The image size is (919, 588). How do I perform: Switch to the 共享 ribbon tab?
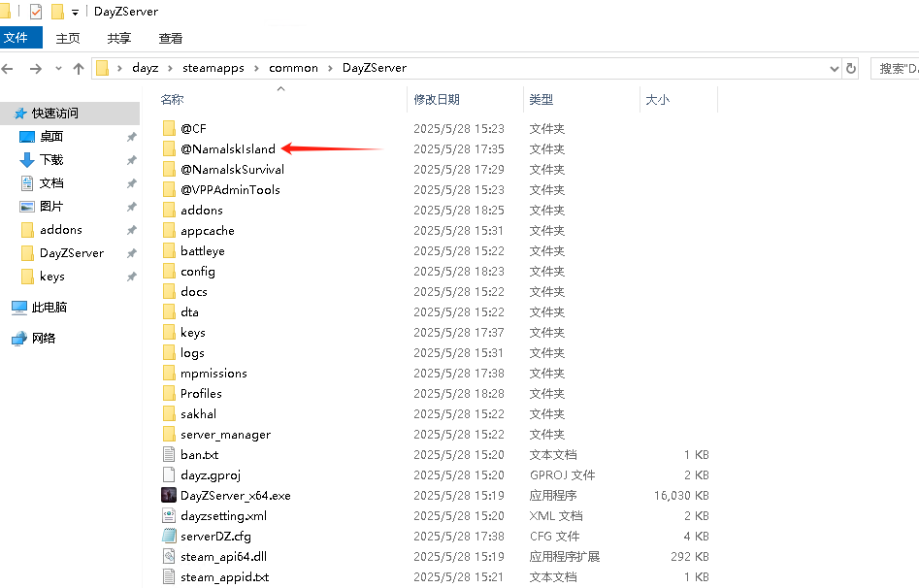119,38
